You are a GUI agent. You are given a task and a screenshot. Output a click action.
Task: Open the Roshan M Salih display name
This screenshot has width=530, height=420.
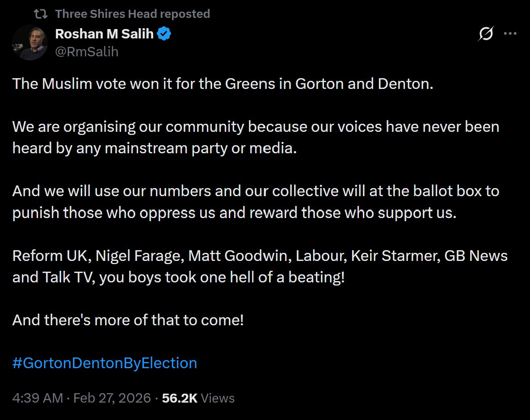point(104,34)
